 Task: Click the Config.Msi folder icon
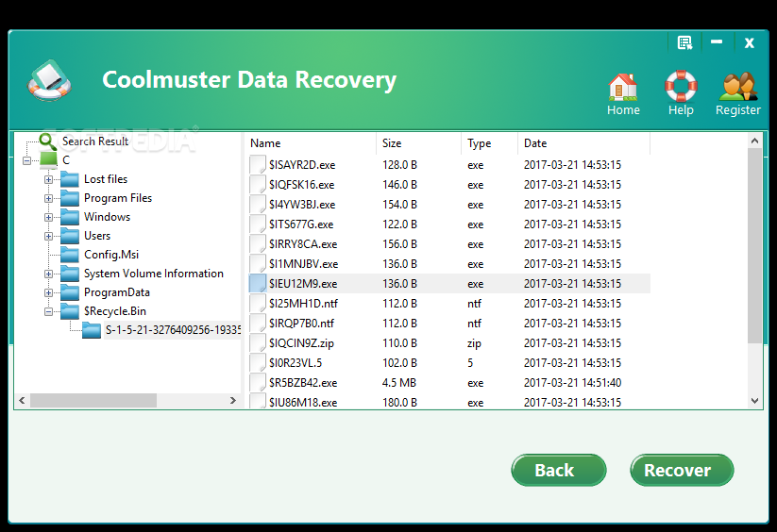point(70,255)
